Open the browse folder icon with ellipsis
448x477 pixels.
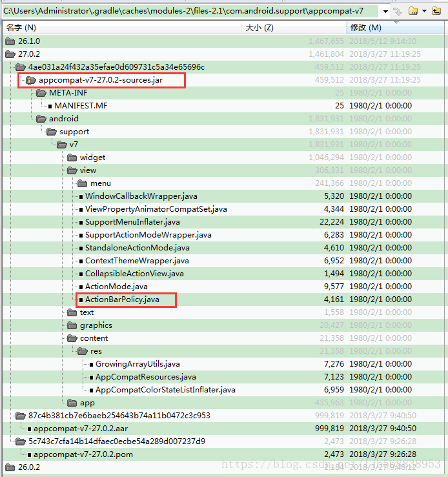coord(413,12)
